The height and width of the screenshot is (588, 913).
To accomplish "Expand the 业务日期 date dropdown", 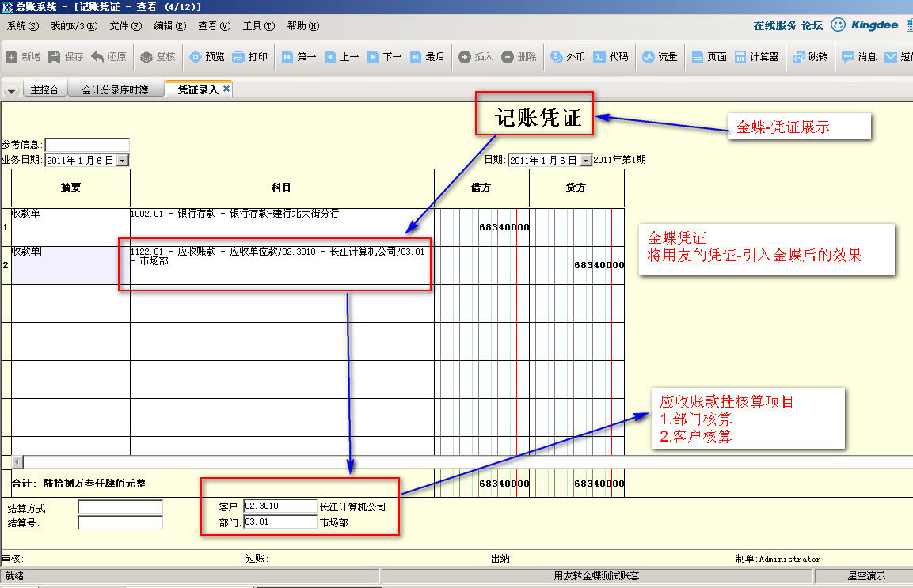I will click(122, 160).
